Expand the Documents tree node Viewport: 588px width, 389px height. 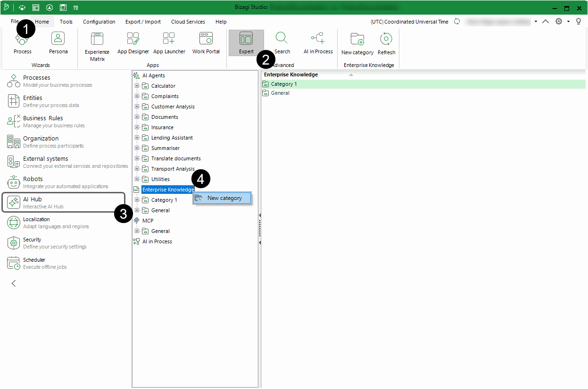(137, 117)
